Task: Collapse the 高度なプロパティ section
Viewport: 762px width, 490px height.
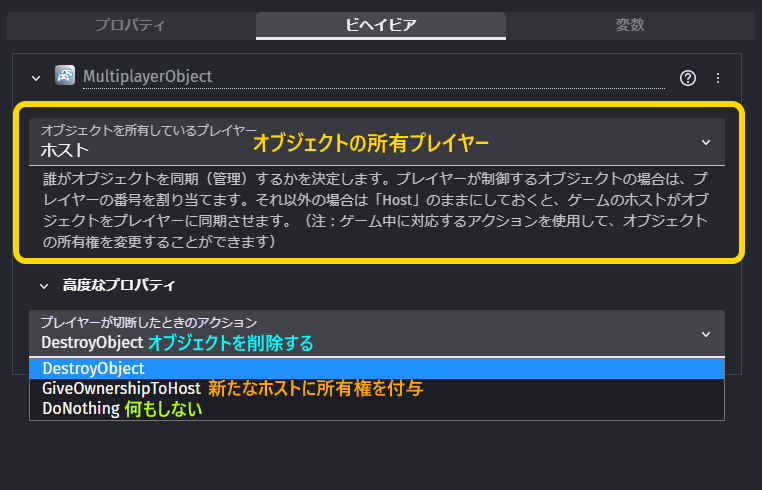Action: tap(44, 286)
